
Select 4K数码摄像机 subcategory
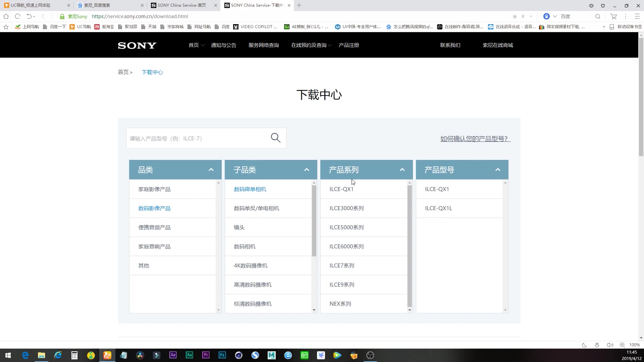268,265
